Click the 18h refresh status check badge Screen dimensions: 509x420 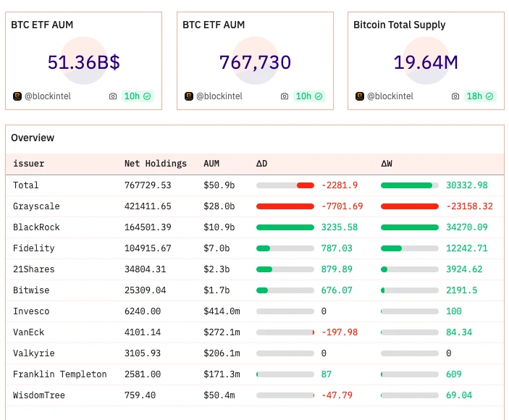(x=481, y=96)
